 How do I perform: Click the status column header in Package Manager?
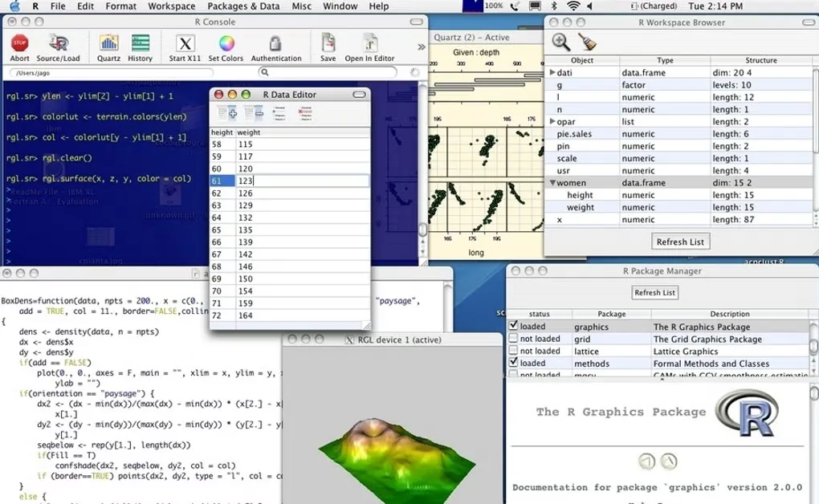[539, 314]
